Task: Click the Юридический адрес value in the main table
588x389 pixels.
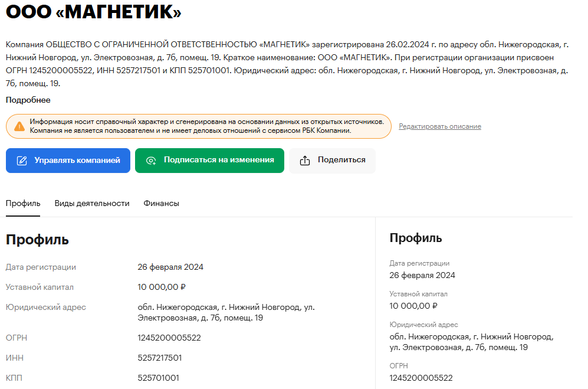Action: pos(226,312)
